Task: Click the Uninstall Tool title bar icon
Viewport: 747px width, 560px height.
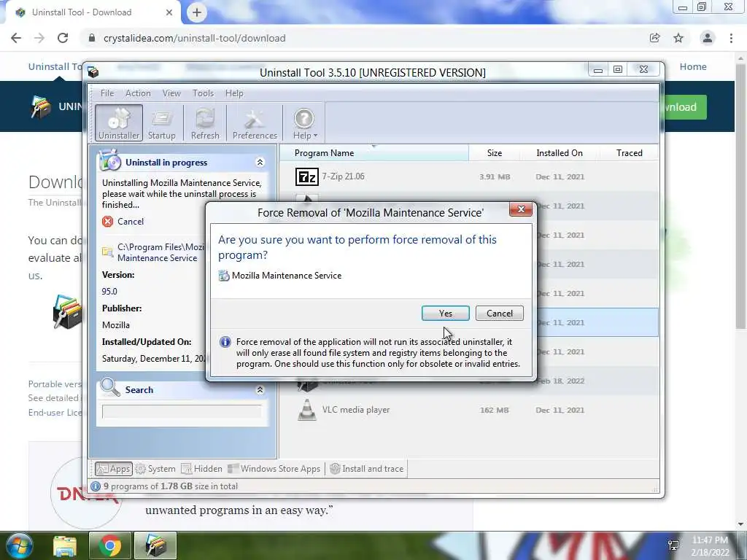Action: click(x=93, y=72)
